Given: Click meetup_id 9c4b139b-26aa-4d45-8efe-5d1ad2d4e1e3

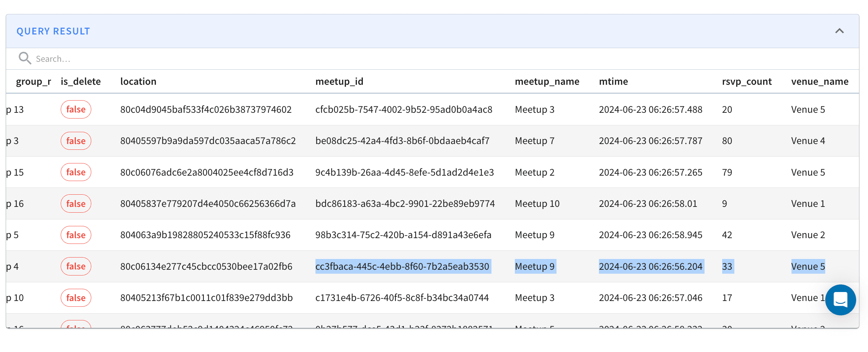Looking at the screenshot, I should (405, 172).
